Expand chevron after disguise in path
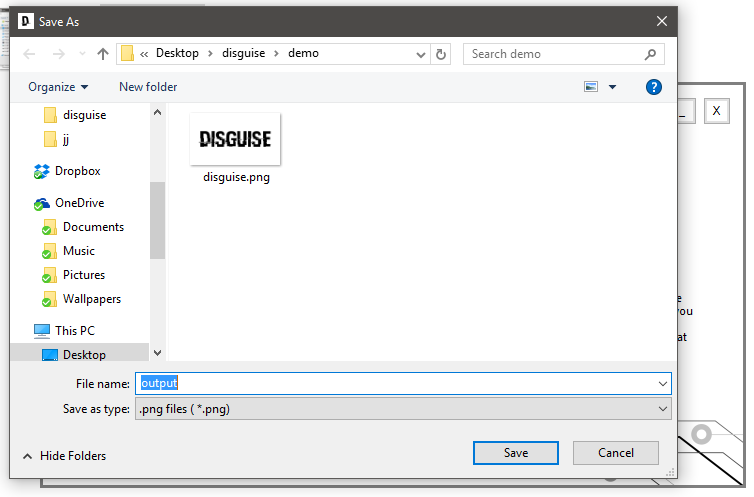754x497 pixels. (276, 53)
